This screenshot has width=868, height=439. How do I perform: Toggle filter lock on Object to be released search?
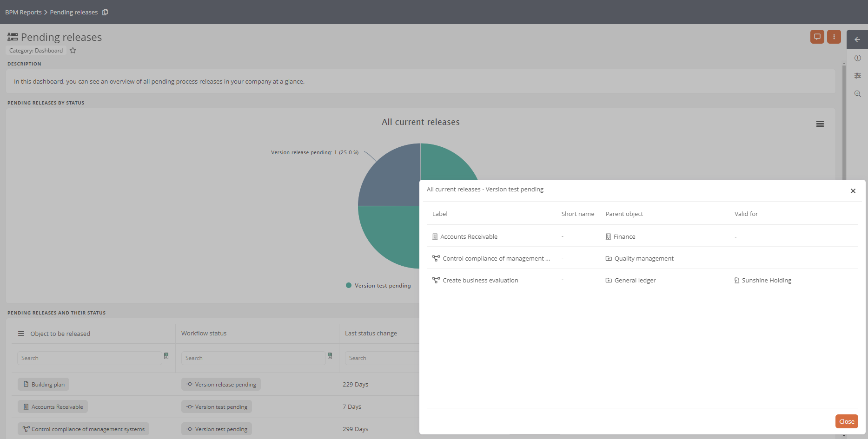pos(166,356)
